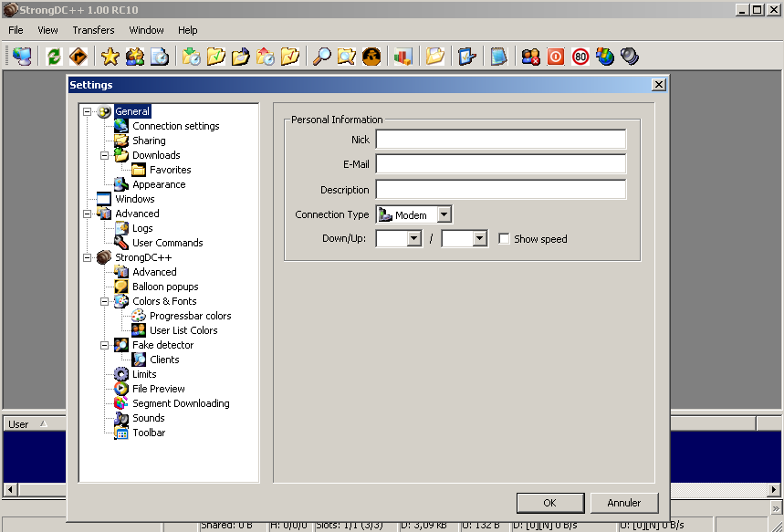Viewport: 784px width, 532px height.
Task: Select Appearance in the settings tree
Action: (159, 184)
